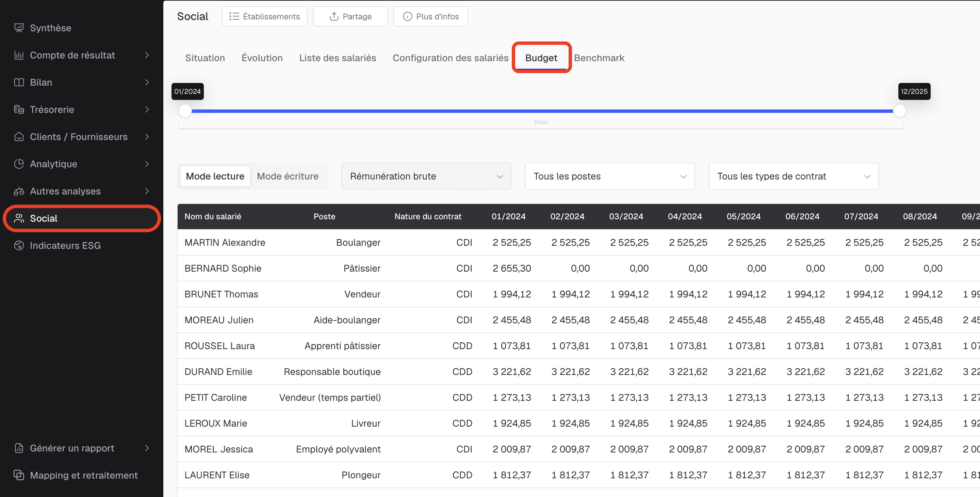Click the Apprenti pâtissier poste cell

[x=342, y=345]
